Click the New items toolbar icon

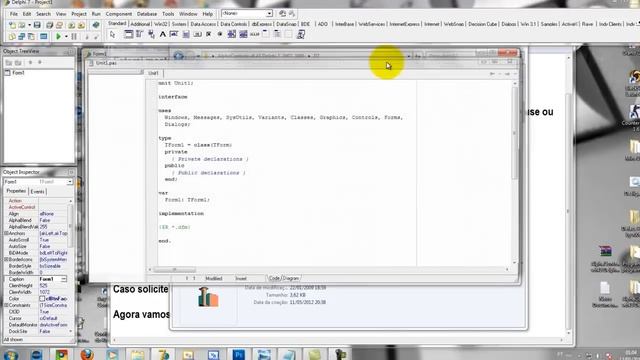(12, 25)
